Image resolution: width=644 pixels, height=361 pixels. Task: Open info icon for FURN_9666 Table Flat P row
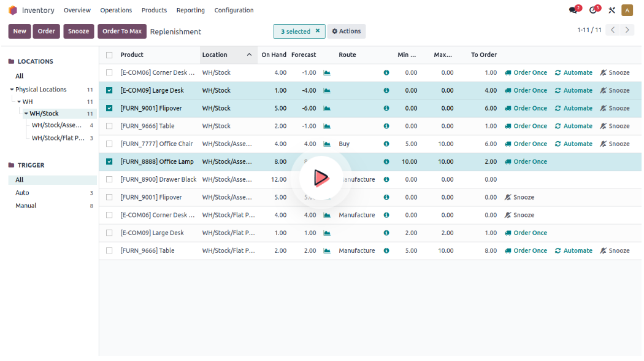point(386,251)
